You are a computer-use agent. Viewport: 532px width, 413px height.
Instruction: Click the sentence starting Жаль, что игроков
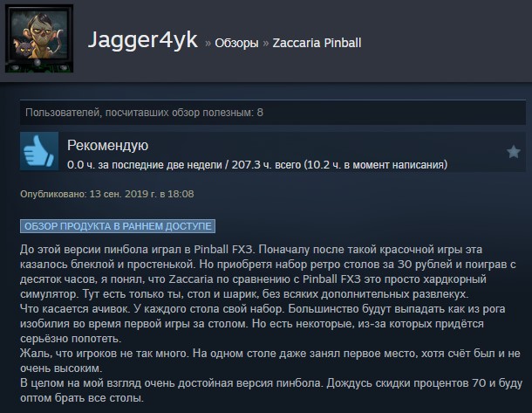click(103, 354)
